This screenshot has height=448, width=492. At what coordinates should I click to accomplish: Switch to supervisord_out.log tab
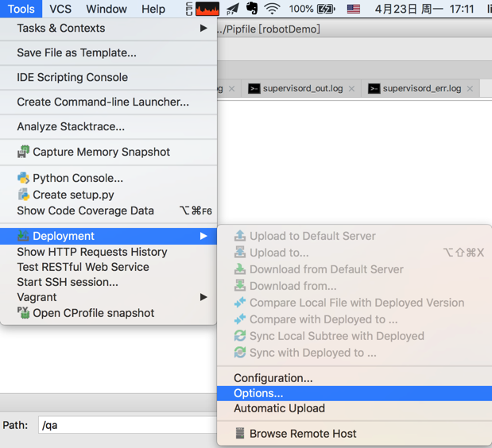(x=303, y=88)
